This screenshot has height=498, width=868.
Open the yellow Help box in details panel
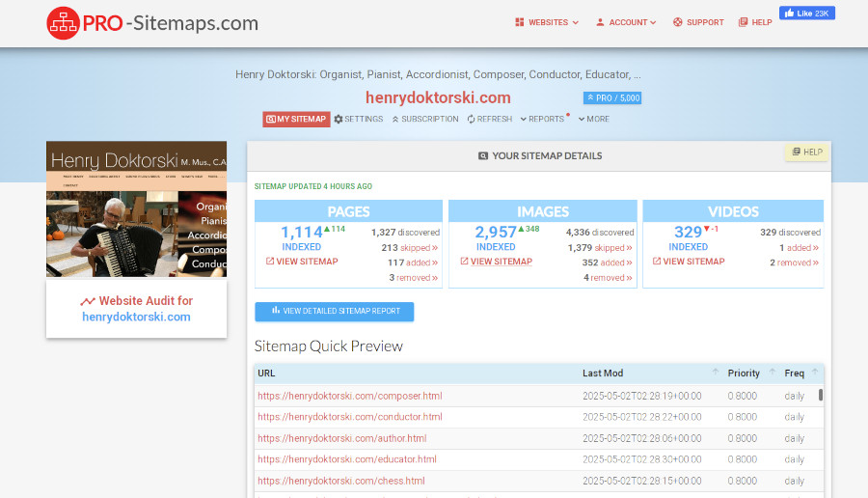[x=806, y=152]
